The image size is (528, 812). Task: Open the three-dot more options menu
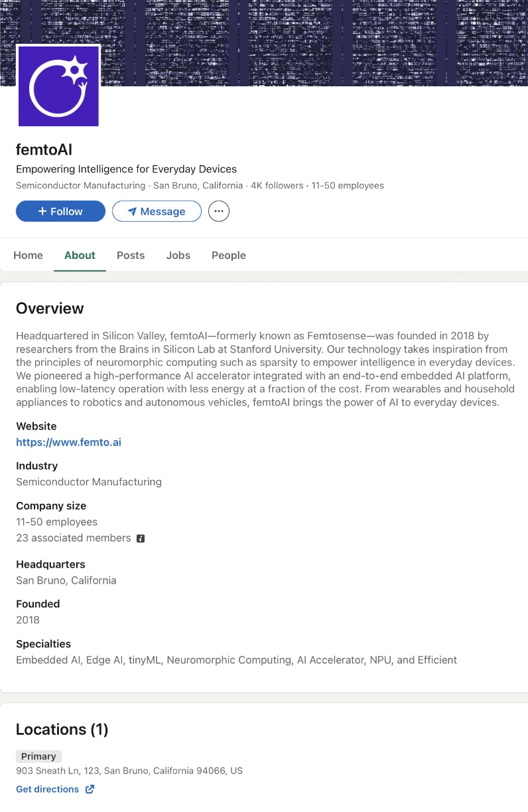[219, 211]
